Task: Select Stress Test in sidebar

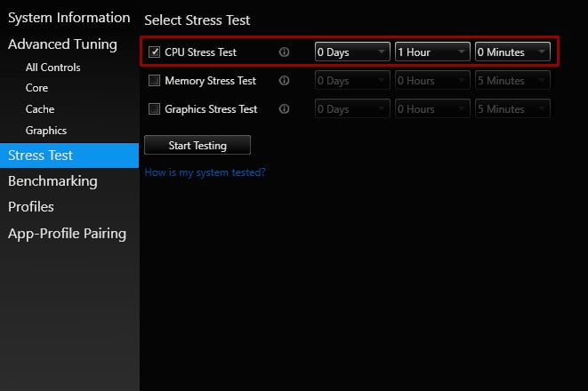Action: click(x=69, y=156)
